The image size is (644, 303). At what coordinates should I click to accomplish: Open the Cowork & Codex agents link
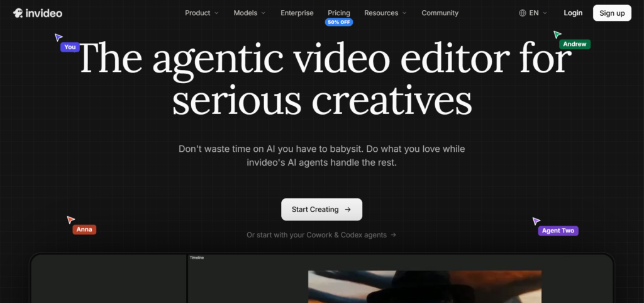point(321,235)
